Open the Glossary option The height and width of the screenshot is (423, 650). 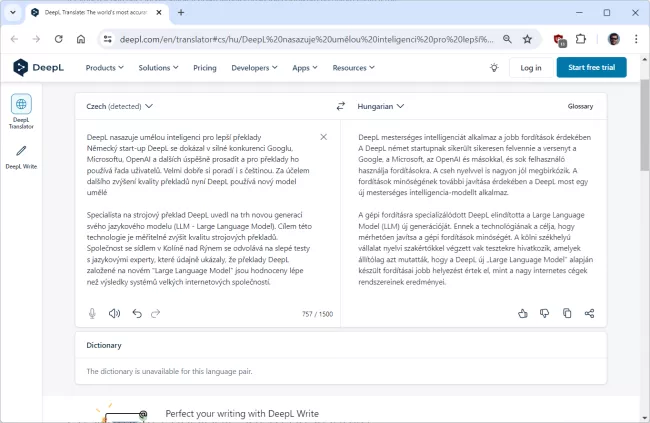(580, 105)
